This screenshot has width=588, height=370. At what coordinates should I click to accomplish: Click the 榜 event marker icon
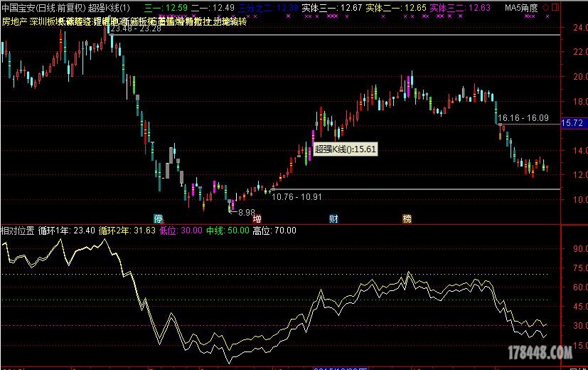click(x=406, y=218)
